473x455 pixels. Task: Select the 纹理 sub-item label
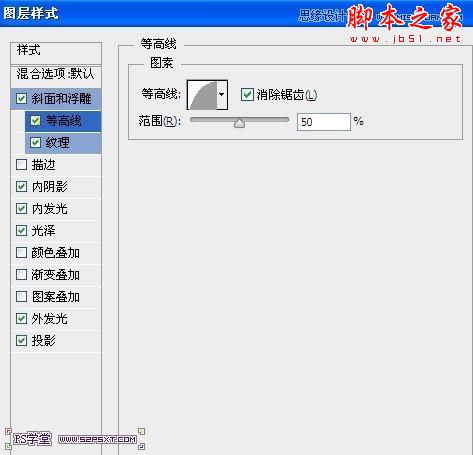57,143
